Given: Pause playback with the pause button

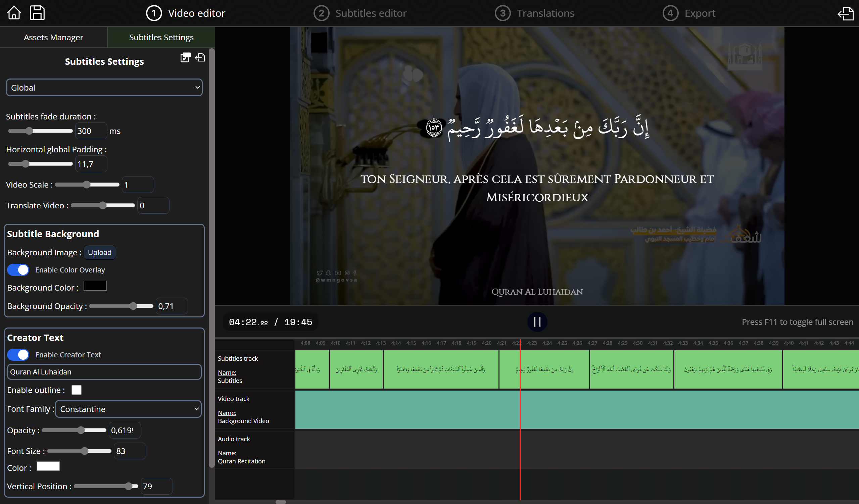Looking at the screenshot, I should [537, 322].
